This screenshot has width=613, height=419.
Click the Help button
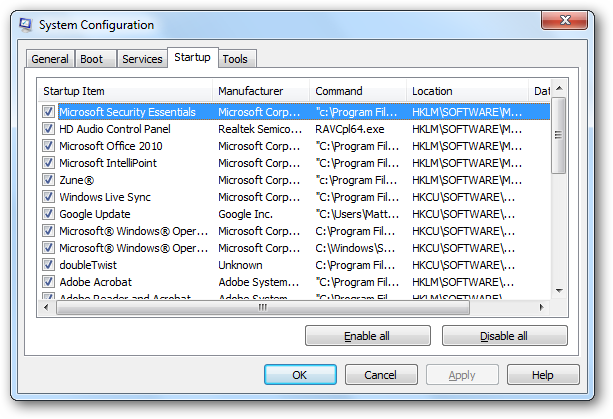pyautogui.click(x=543, y=375)
